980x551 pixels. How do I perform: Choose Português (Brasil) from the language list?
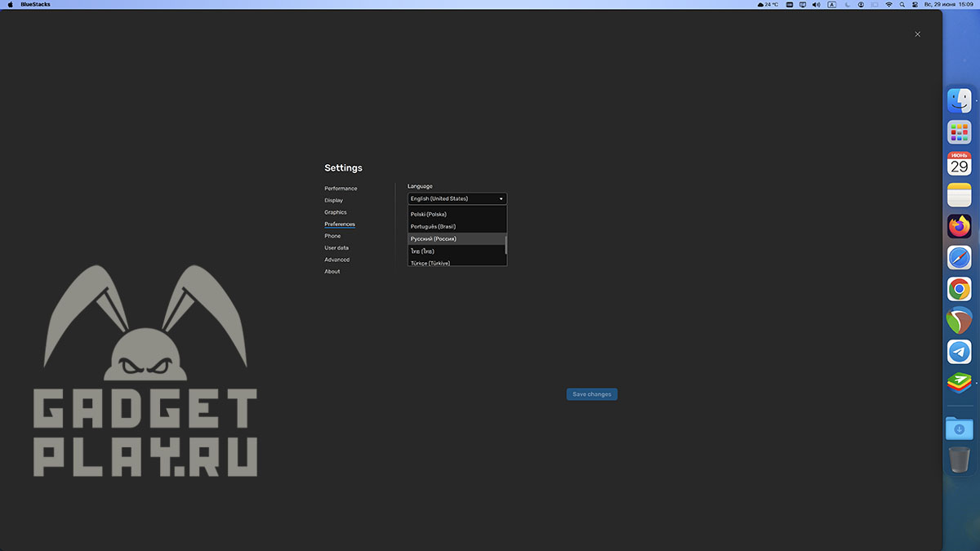coord(457,226)
